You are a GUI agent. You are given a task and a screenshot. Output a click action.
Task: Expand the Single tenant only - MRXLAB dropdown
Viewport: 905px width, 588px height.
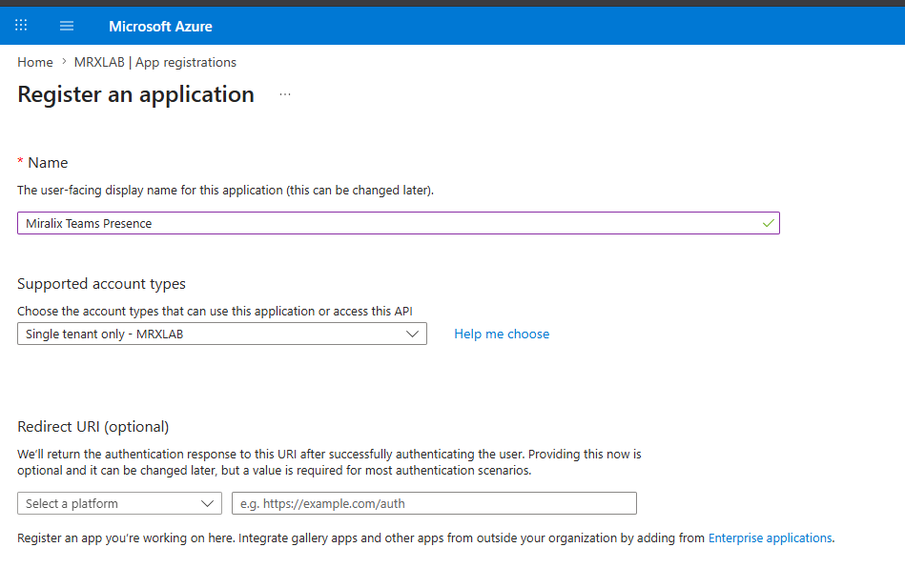[222, 334]
